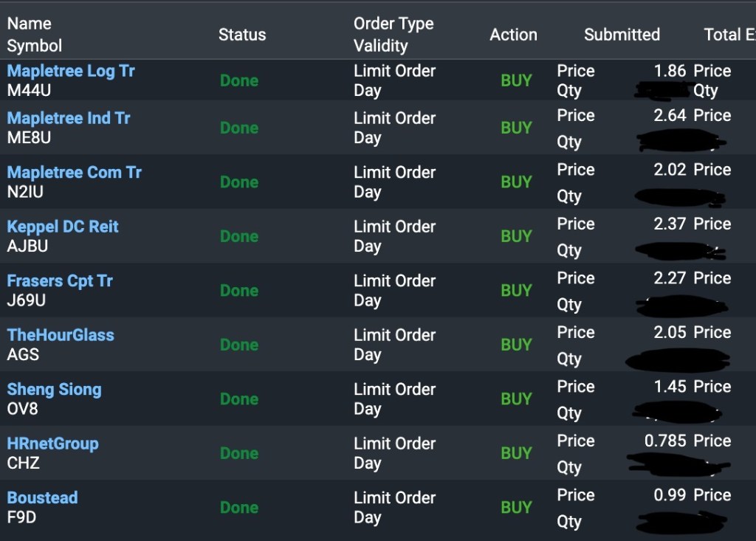Click Done status in Keppel DC Reit row
This screenshot has height=541, width=756.
coord(239,237)
